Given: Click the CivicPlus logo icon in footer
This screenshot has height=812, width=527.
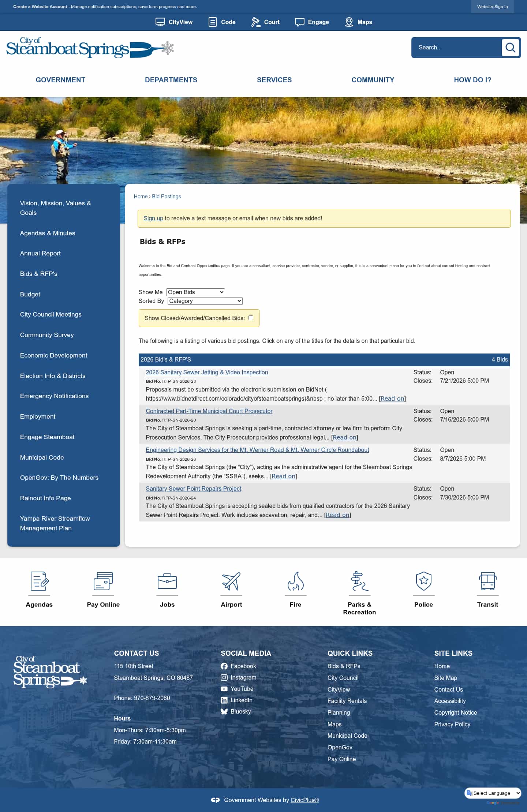Looking at the screenshot, I should (x=215, y=800).
